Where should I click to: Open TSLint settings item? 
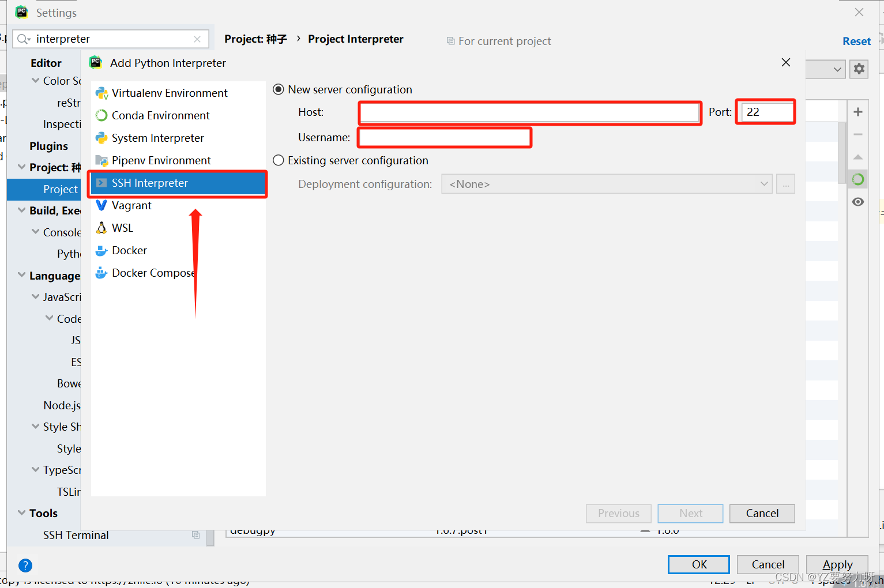click(x=69, y=492)
